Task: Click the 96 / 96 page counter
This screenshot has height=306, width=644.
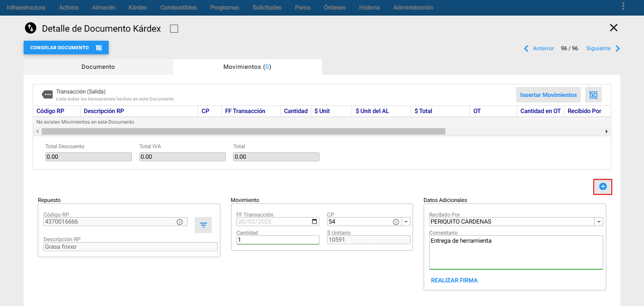Action: (570, 49)
